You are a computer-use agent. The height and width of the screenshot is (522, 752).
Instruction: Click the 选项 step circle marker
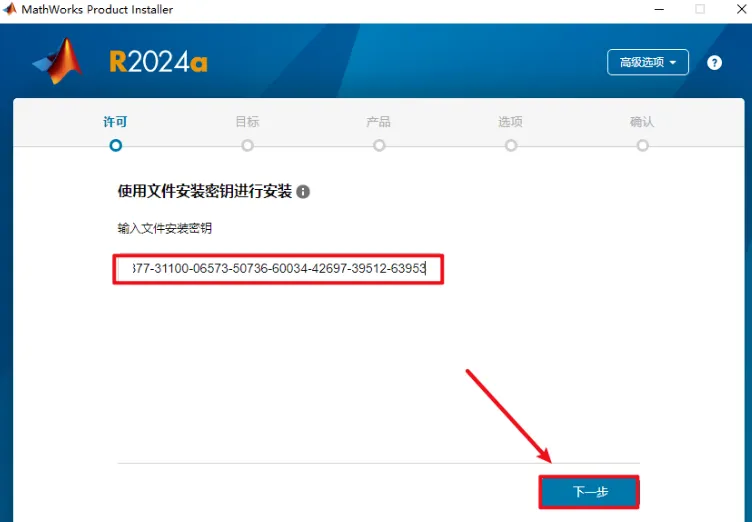click(511, 145)
